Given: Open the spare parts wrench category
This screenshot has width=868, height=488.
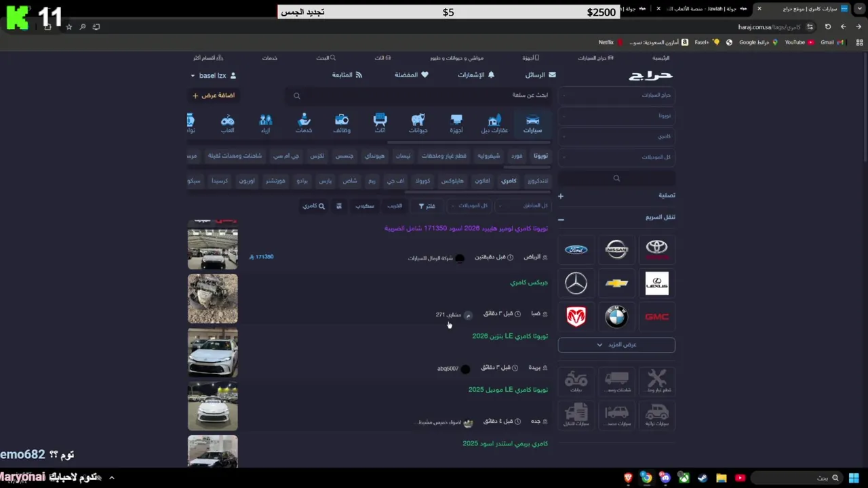Looking at the screenshot, I should (656, 380).
